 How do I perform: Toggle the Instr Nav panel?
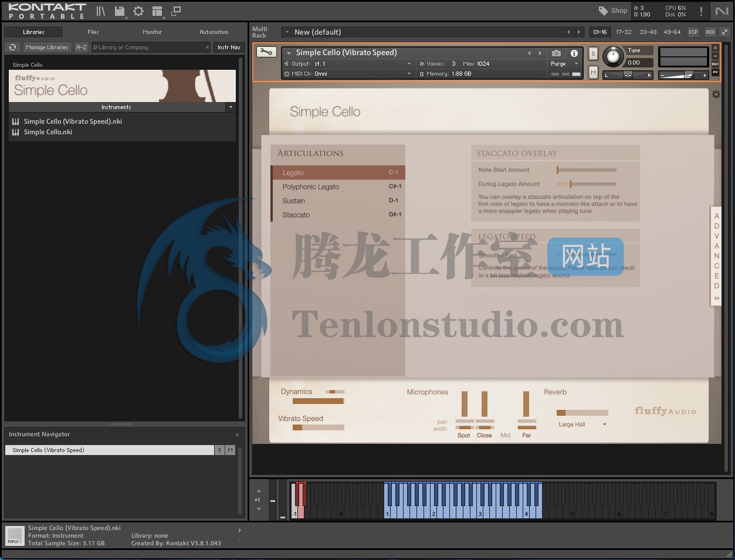click(229, 47)
